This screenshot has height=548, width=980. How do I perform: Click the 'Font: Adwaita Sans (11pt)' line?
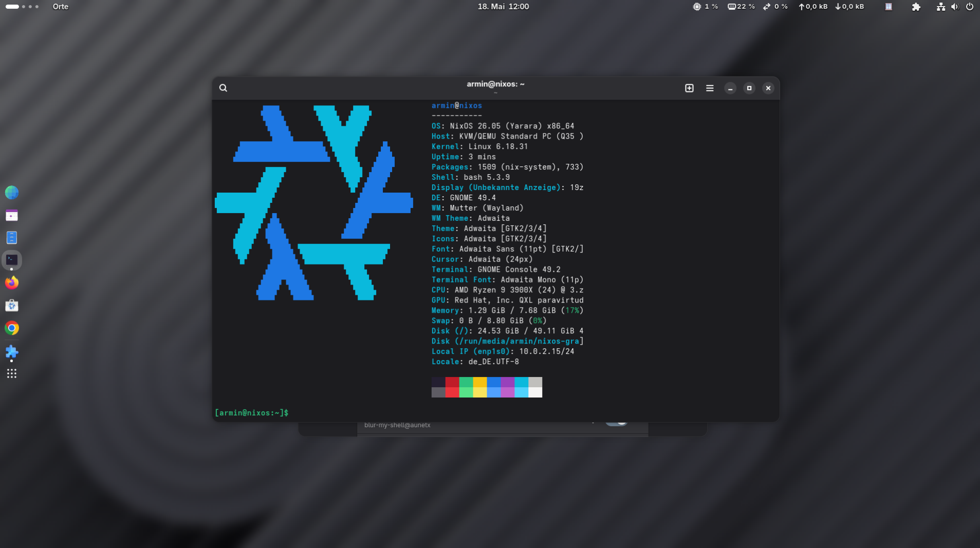[x=508, y=250]
